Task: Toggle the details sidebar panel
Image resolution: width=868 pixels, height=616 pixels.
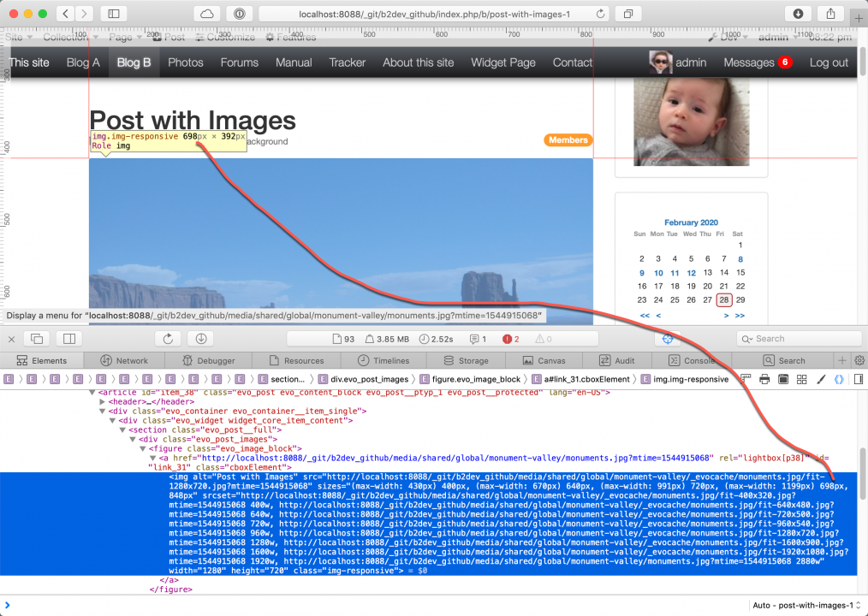Action: 859,379
